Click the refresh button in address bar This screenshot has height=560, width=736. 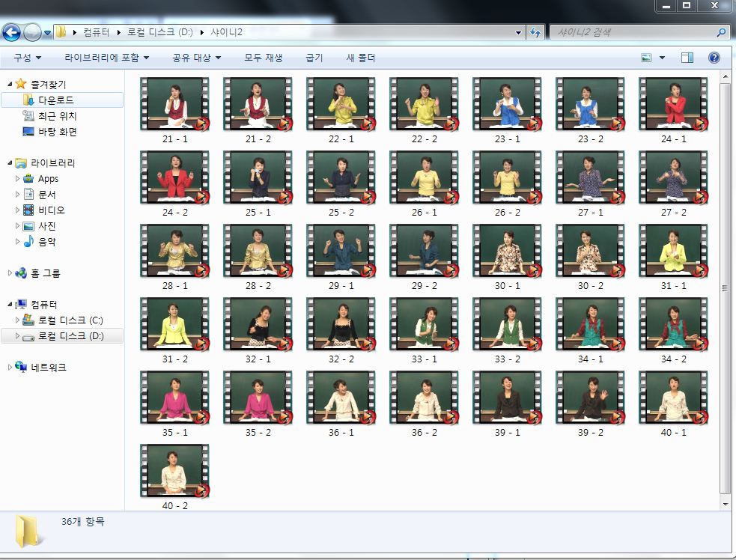point(535,32)
